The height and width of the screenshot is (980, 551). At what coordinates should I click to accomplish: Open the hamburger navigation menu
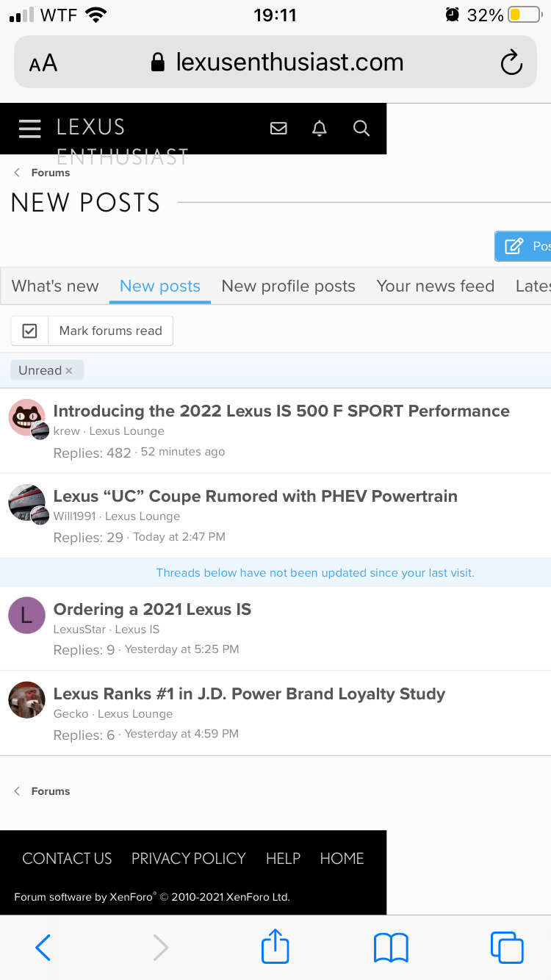[x=30, y=129]
